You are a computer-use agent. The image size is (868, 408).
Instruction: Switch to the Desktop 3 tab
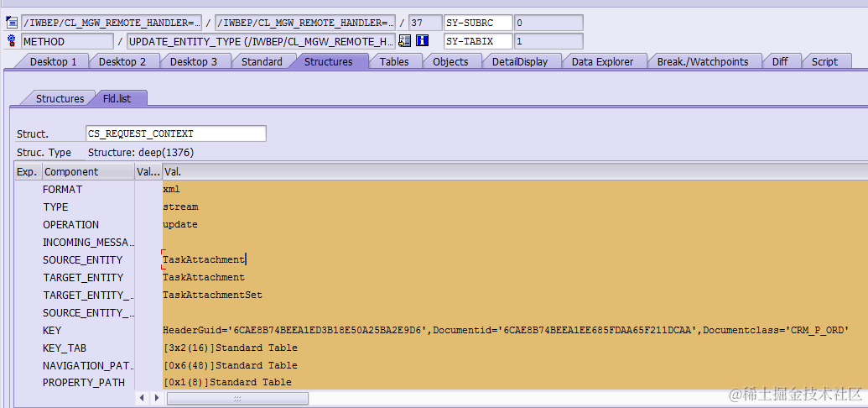(193, 61)
